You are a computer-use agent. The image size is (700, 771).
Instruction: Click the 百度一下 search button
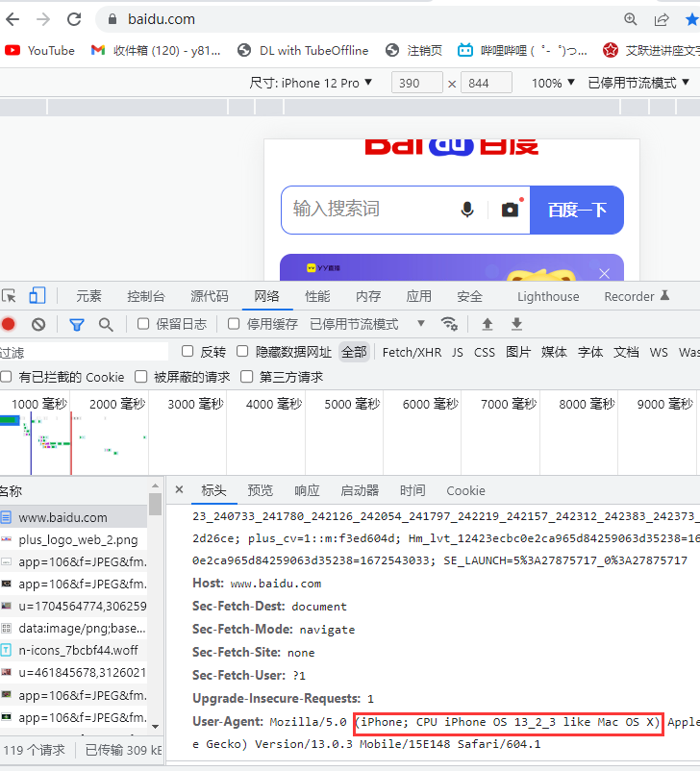577,210
